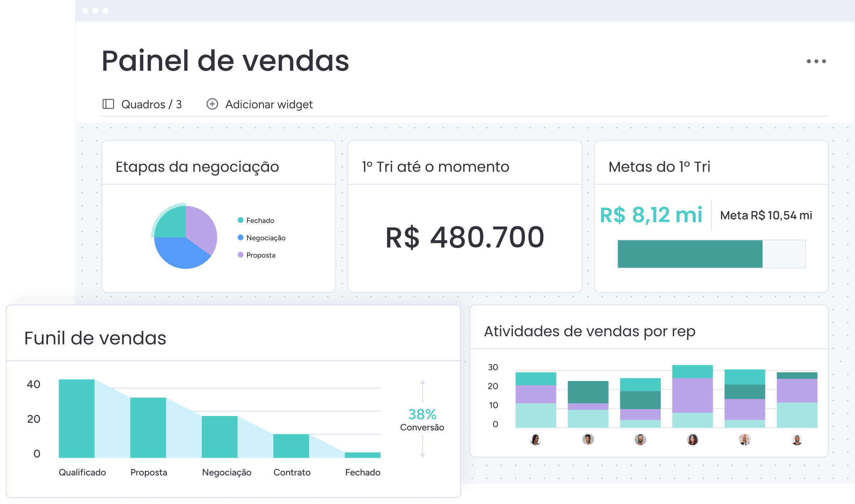Click the Proposta funnel bar

(x=148, y=428)
